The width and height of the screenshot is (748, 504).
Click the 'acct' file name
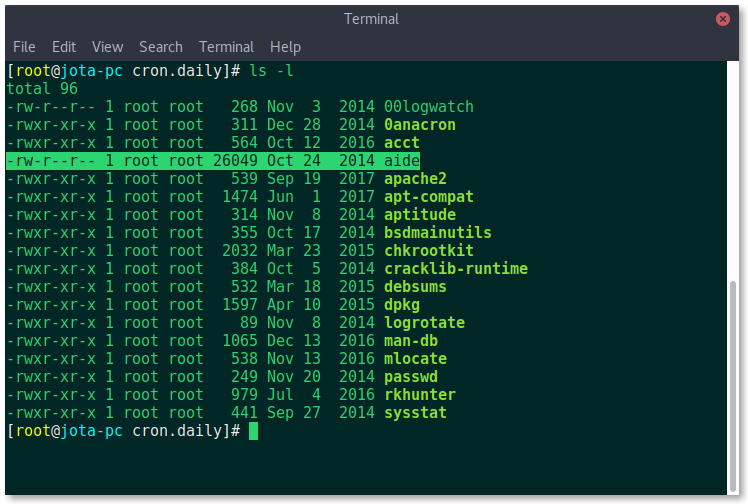pos(402,143)
